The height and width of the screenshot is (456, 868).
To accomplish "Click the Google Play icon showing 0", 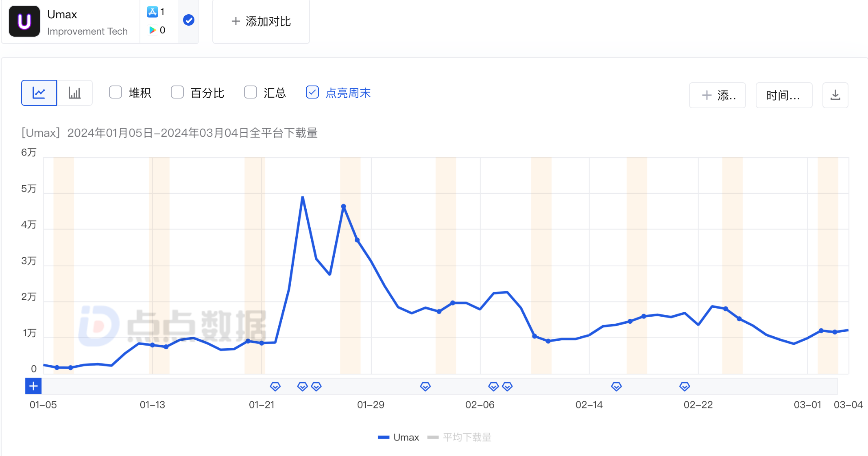I will (153, 30).
